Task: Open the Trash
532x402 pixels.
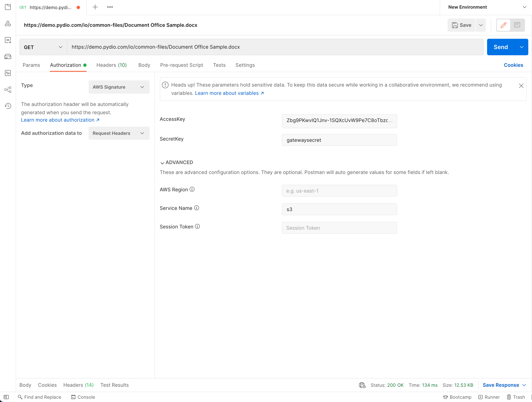Action: (516, 397)
